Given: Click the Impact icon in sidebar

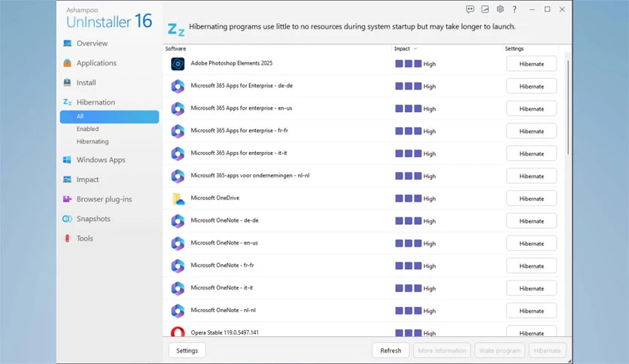Looking at the screenshot, I should pos(67,179).
